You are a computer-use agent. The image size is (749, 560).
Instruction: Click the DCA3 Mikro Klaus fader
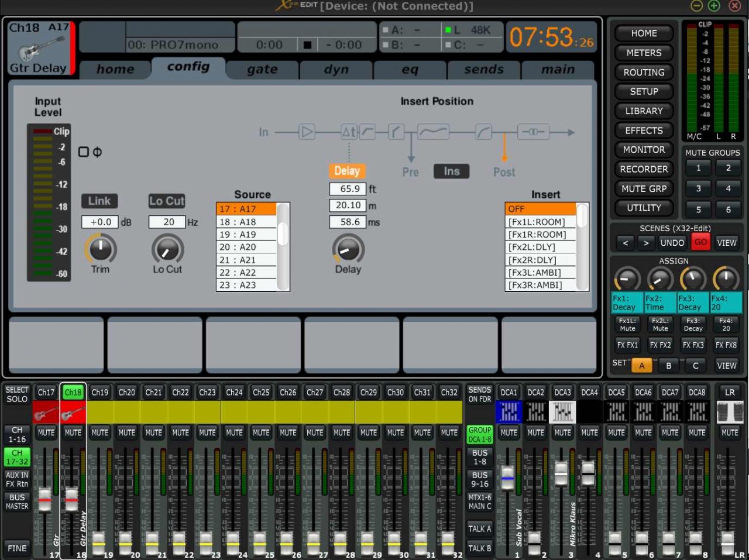point(561,473)
